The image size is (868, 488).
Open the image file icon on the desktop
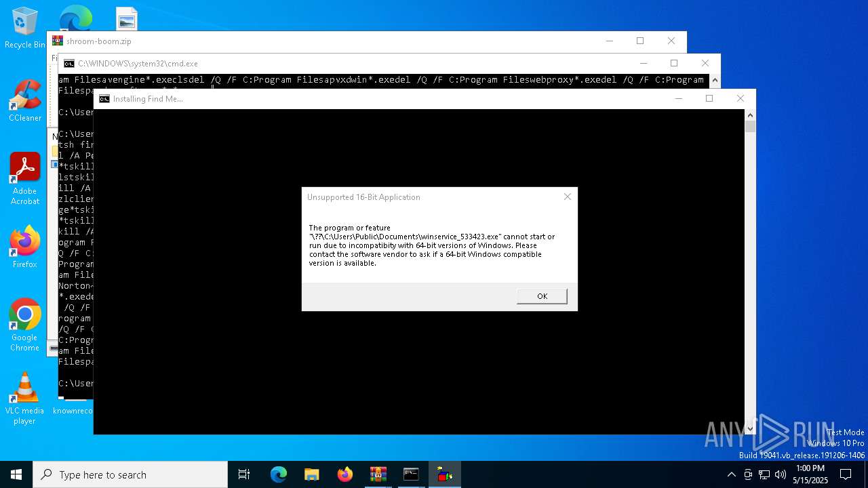[126, 19]
